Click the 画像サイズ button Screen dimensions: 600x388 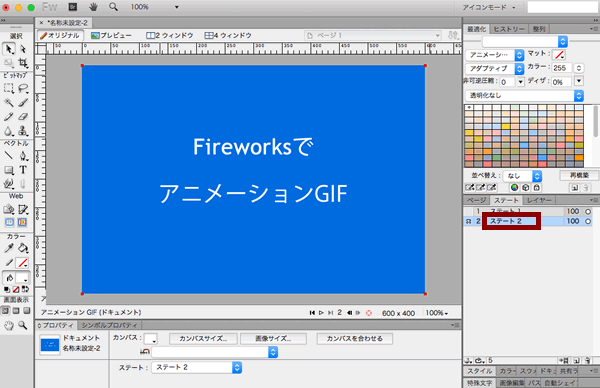[x=273, y=339]
